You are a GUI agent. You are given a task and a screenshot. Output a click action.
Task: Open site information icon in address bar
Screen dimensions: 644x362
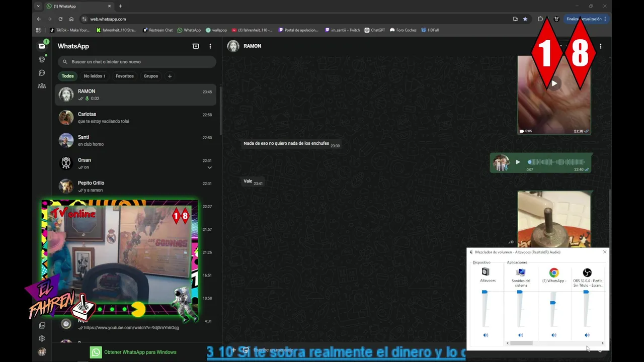click(84, 19)
